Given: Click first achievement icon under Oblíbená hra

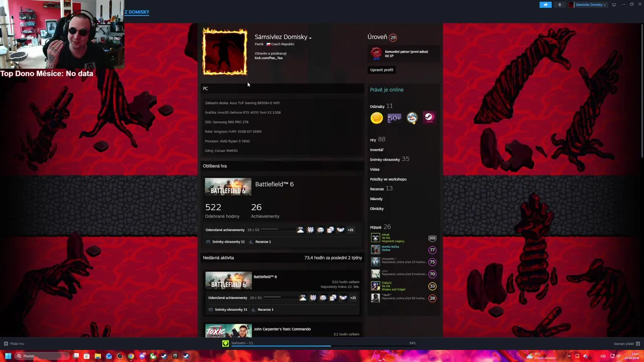Looking at the screenshot, I should [x=300, y=230].
